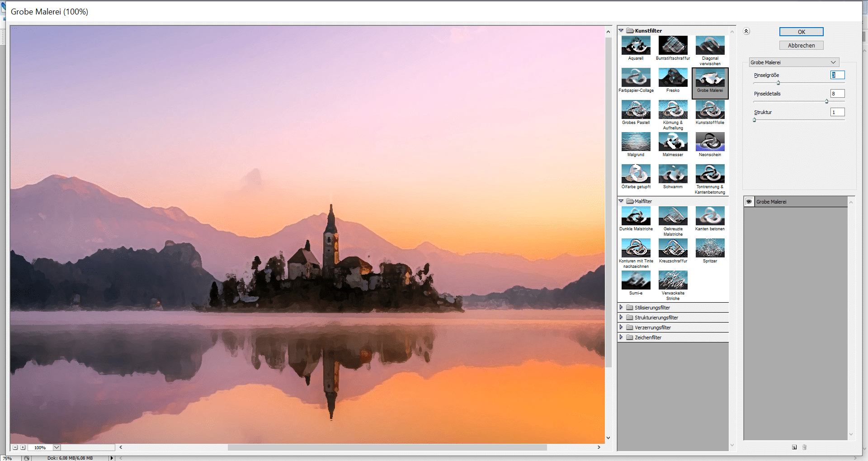Pick the Malmesser filter
This screenshot has height=461, width=868.
673,142
